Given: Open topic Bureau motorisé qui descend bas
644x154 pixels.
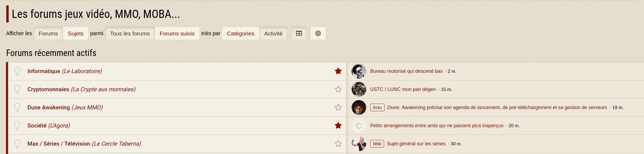Looking at the screenshot, I should click(406, 71).
